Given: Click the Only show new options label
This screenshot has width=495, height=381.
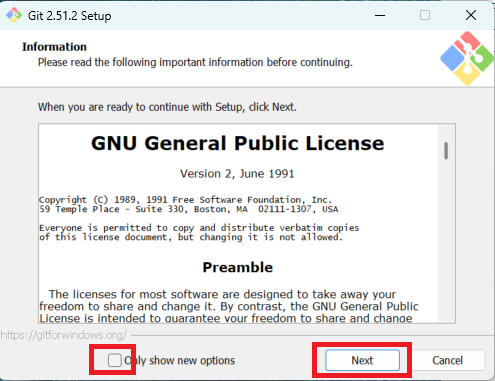Looking at the screenshot, I should (x=180, y=360).
